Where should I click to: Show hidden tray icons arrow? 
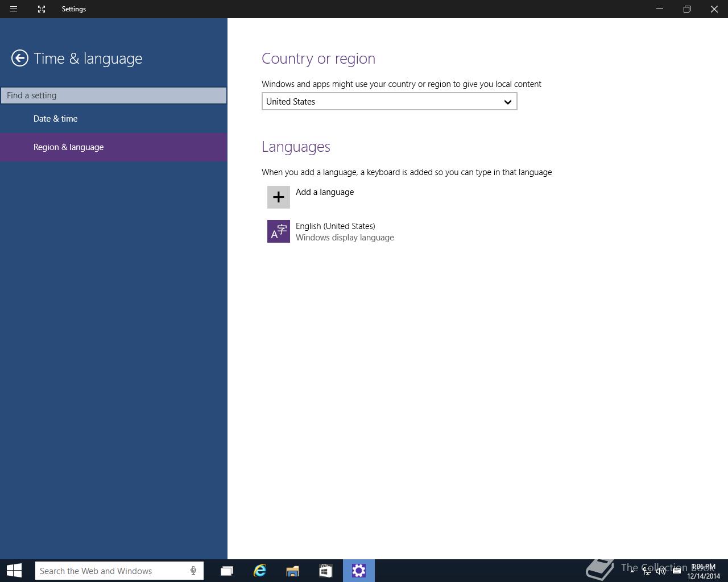(x=632, y=571)
